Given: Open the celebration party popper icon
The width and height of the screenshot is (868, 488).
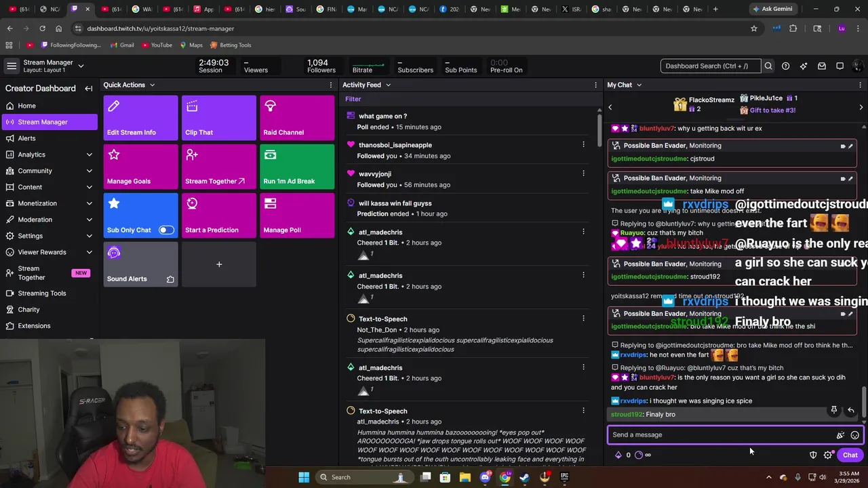Looking at the screenshot, I should coord(840,435).
